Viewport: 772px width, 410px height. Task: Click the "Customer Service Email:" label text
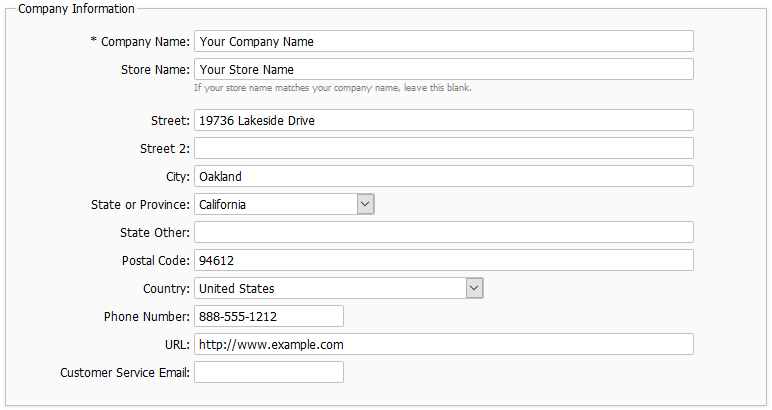[125, 372]
